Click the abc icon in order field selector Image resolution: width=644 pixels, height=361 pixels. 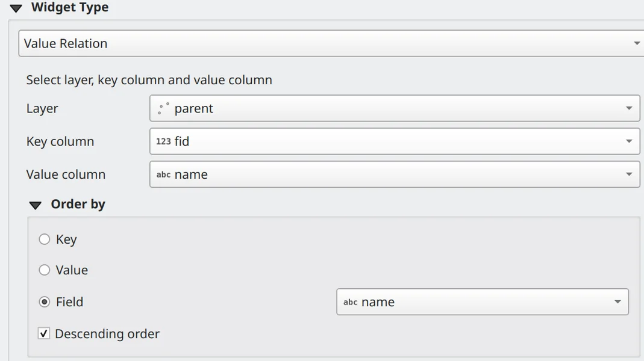pyautogui.click(x=350, y=302)
